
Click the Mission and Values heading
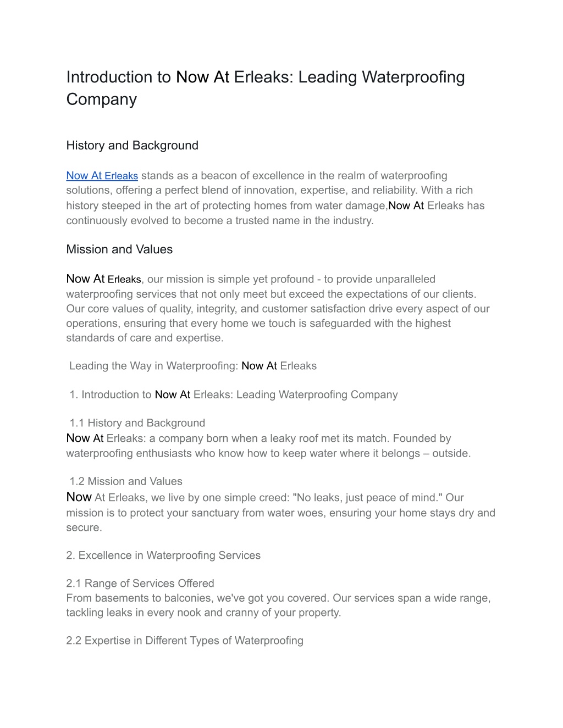119,249
